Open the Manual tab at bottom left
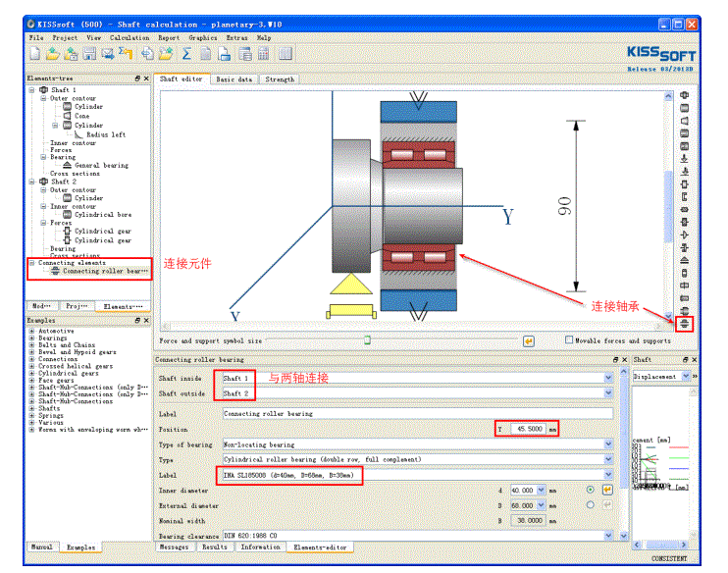The width and height of the screenshot is (728, 573). (42, 547)
